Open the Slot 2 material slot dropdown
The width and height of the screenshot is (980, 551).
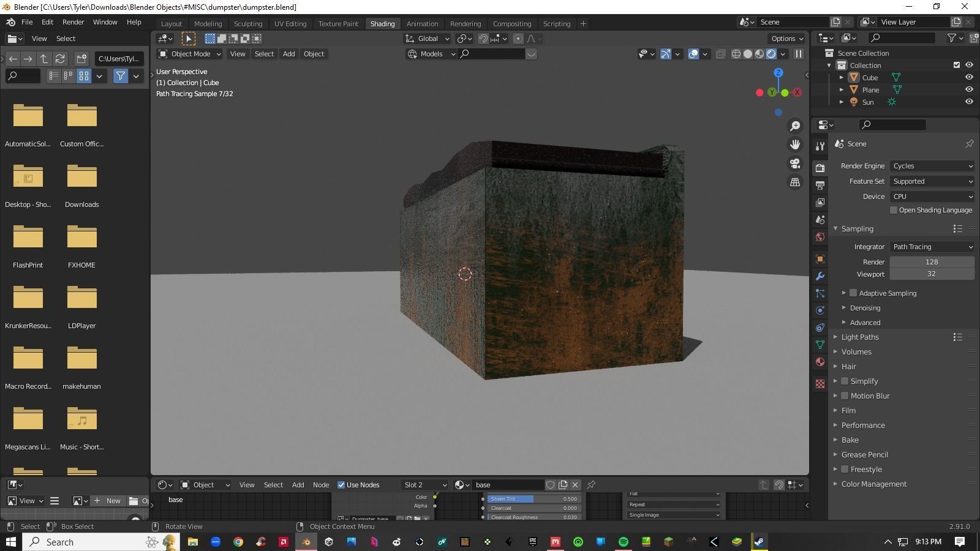click(x=425, y=485)
